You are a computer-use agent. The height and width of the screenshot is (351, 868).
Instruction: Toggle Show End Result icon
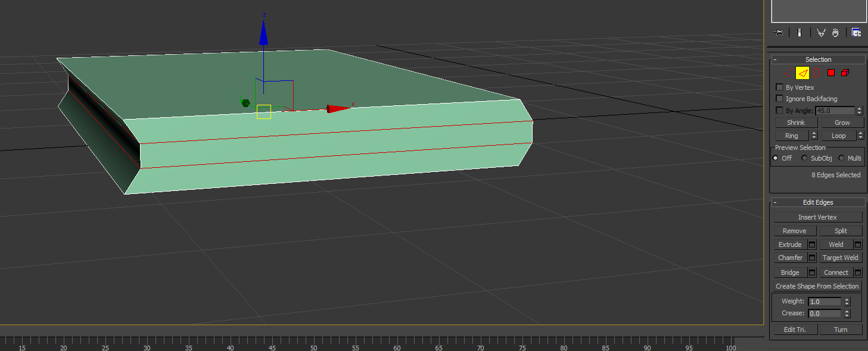[800, 33]
